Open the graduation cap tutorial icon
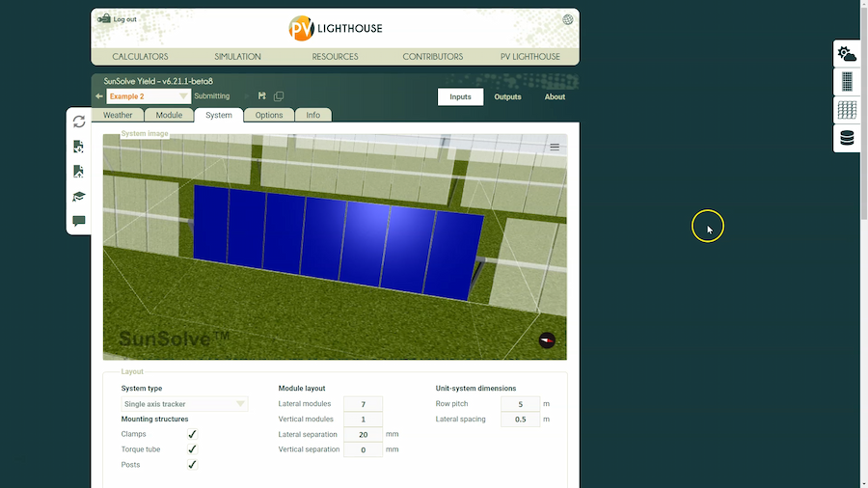Image resolution: width=868 pixels, height=488 pixels. pyautogui.click(x=79, y=197)
